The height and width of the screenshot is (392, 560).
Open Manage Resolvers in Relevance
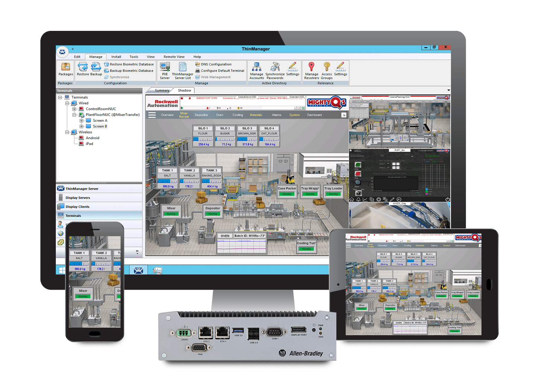pos(311,71)
